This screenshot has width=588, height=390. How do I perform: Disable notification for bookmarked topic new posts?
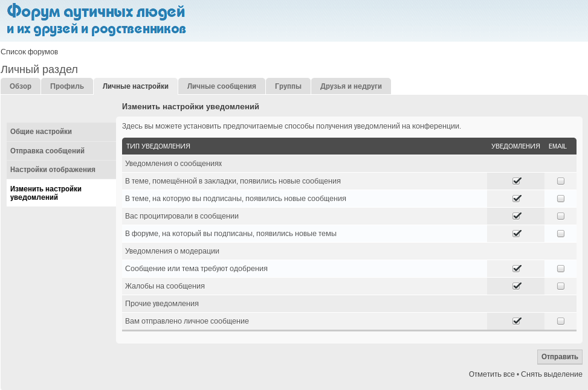coord(516,181)
